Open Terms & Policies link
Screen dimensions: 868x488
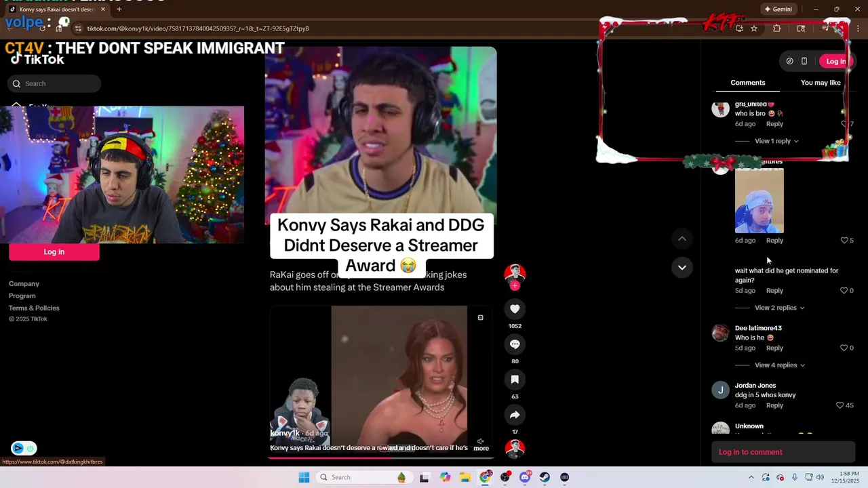point(34,308)
